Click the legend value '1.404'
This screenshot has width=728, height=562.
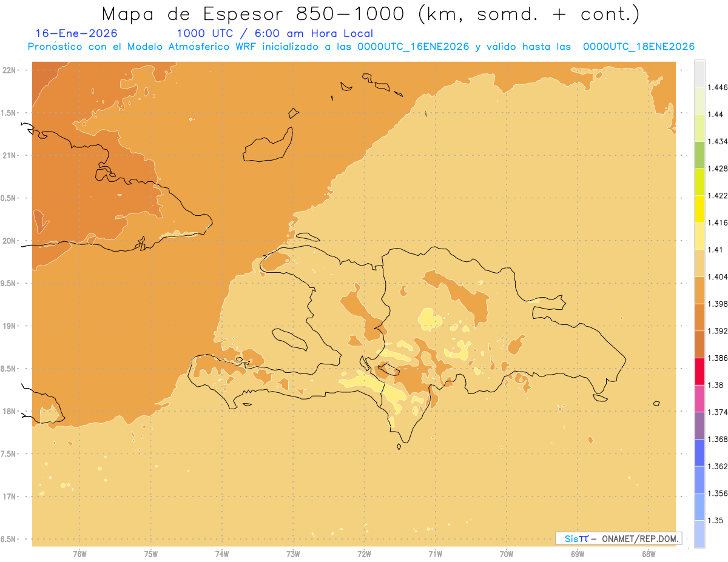click(x=718, y=276)
